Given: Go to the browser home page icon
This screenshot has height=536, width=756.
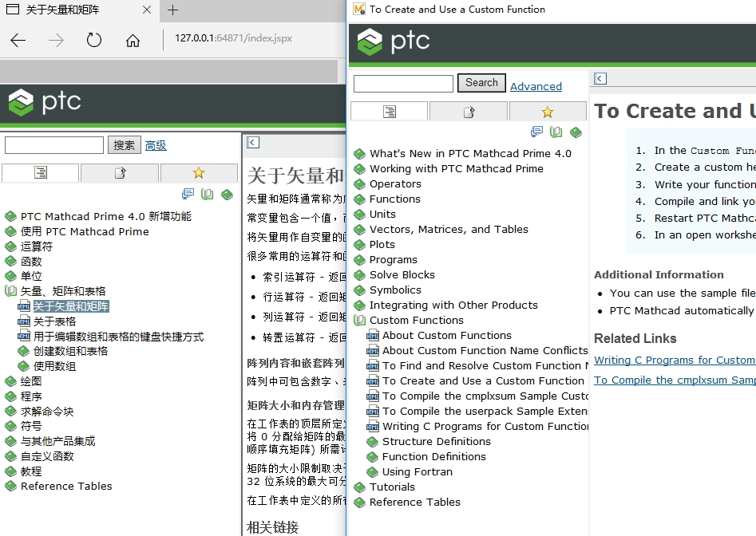Looking at the screenshot, I should (x=133, y=41).
